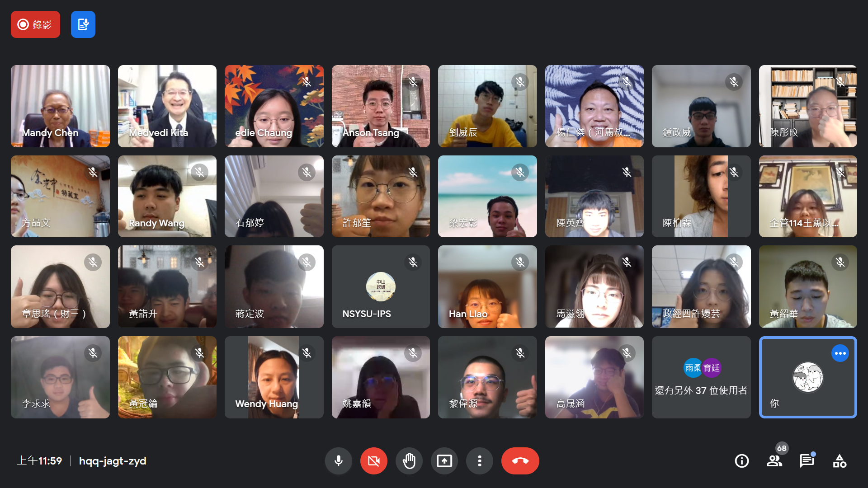Open the activities shapes icon

click(840, 461)
